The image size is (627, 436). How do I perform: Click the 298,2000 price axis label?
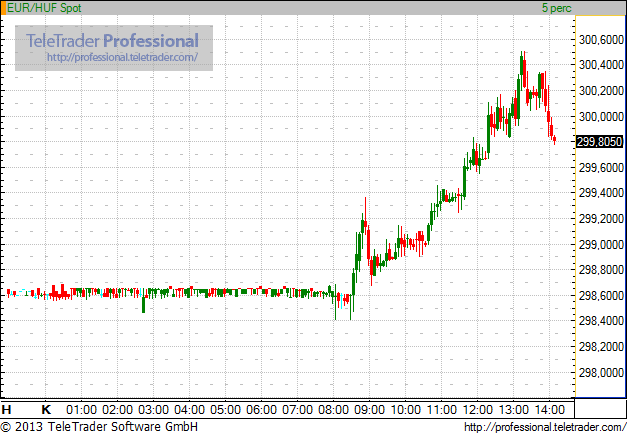[601, 347]
